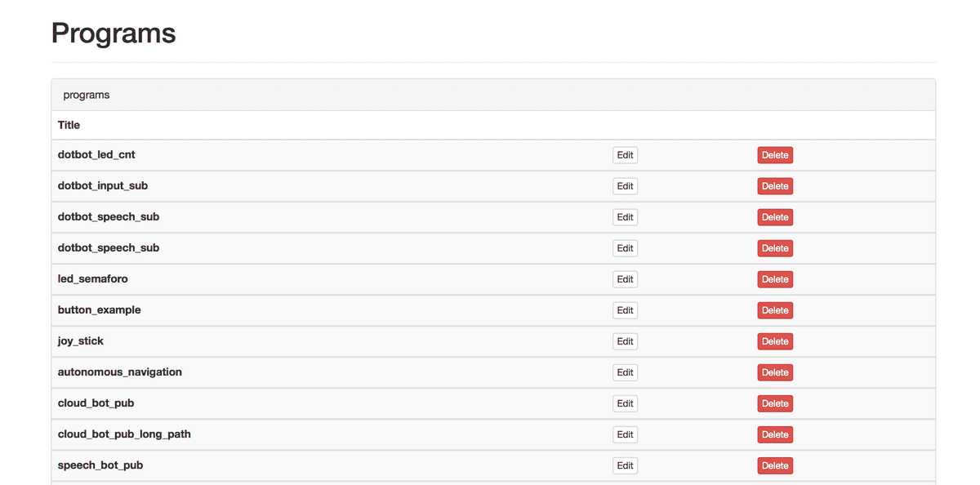980x485 pixels.
Task: Delete the dotbot_led_cnt program
Action: 774,155
